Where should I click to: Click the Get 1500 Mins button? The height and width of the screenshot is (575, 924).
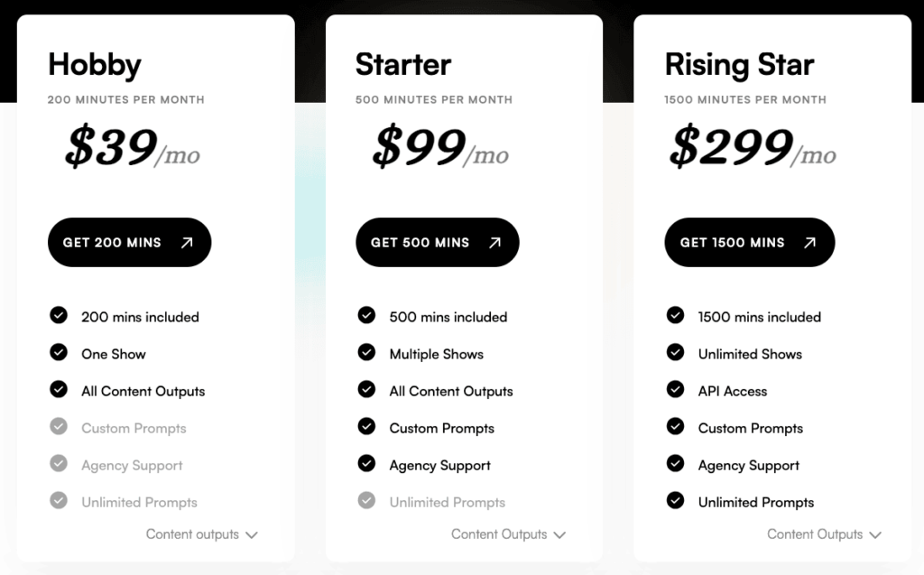[x=750, y=243]
